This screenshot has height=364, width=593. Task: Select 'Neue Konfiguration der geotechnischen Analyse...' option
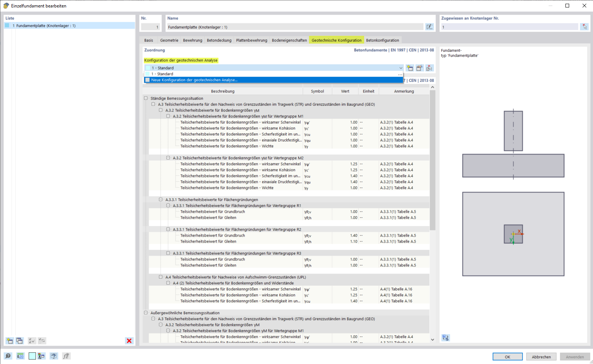tap(274, 80)
